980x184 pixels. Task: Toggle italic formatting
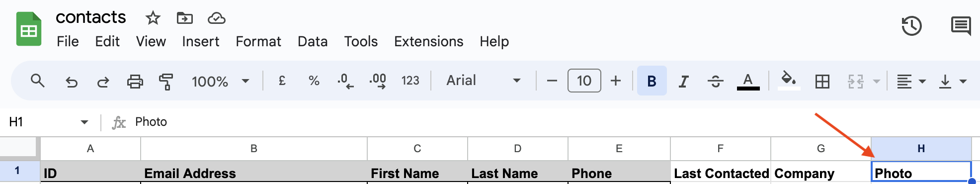[684, 81]
